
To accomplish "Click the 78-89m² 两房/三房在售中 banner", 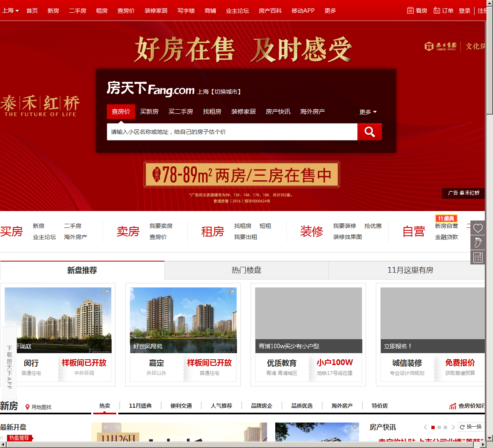I will (242, 175).
